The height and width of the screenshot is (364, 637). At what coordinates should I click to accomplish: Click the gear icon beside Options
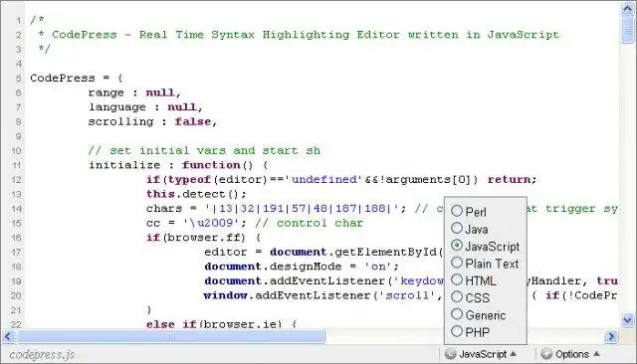pyautogui.click(x=546, y=354)
